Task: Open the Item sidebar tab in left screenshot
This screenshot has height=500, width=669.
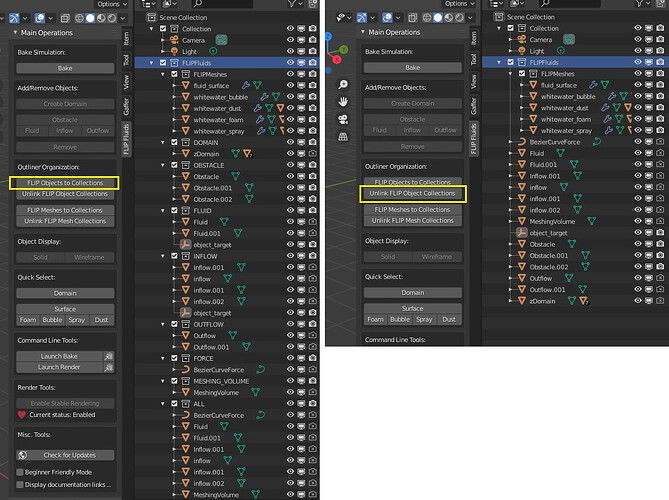Action: click(126, 39)
